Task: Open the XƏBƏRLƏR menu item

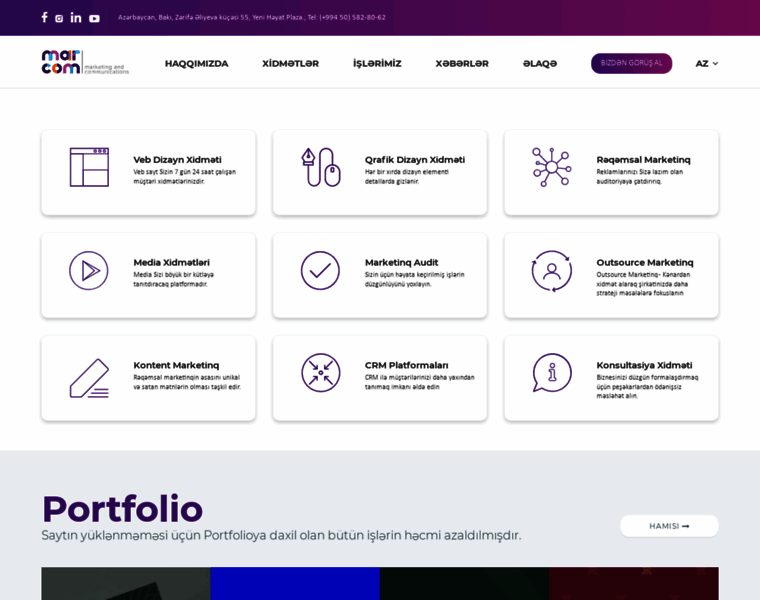Action: tap(462, 63)
